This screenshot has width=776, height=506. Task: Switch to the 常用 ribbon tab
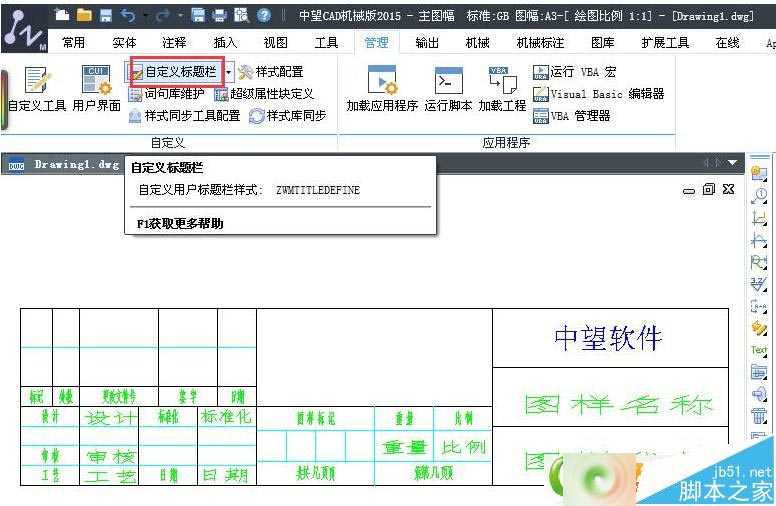(x=73, y=43)
